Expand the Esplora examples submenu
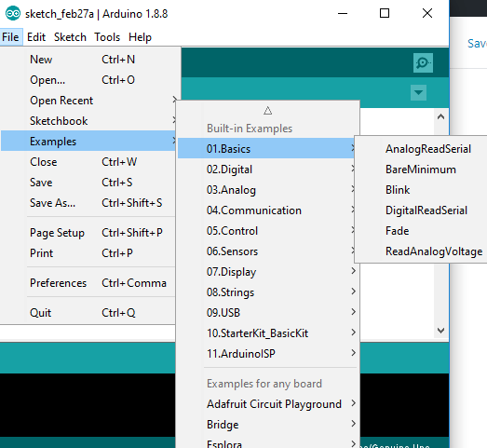The height and width of the screenshot is (448, 487). pyautogui.click(x=268, y=442)
